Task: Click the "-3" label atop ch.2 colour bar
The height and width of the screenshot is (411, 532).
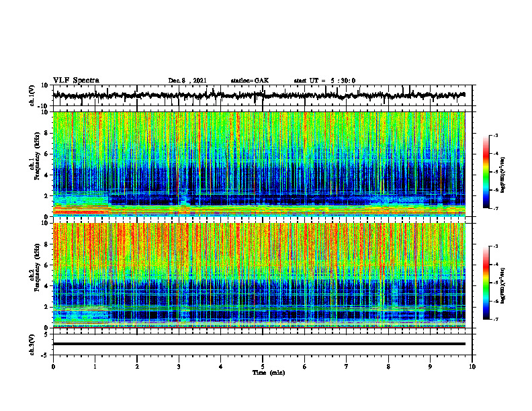Action: [x=496, y=246]
